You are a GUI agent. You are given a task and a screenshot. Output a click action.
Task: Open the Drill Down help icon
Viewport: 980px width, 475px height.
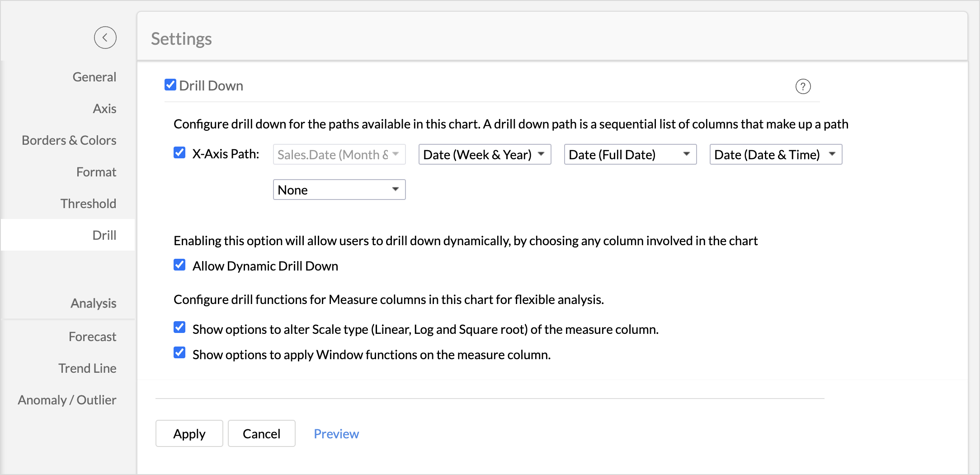point(803,86)
